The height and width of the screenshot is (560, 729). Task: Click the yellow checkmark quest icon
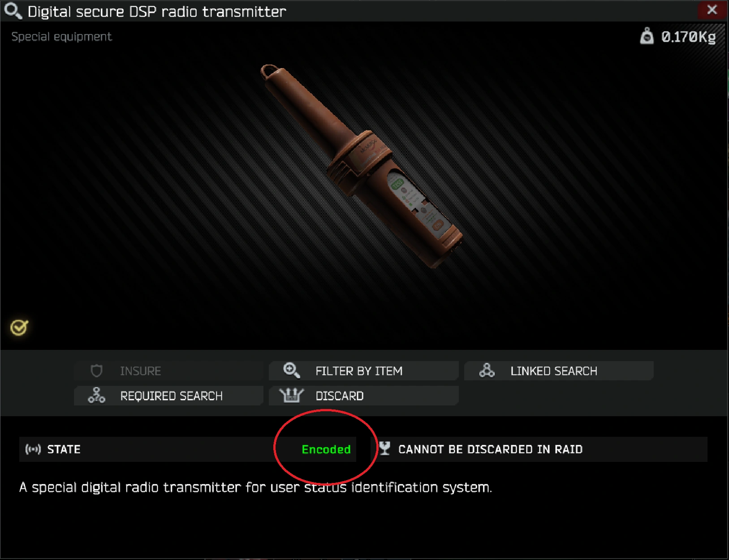(x=19, y=327)
